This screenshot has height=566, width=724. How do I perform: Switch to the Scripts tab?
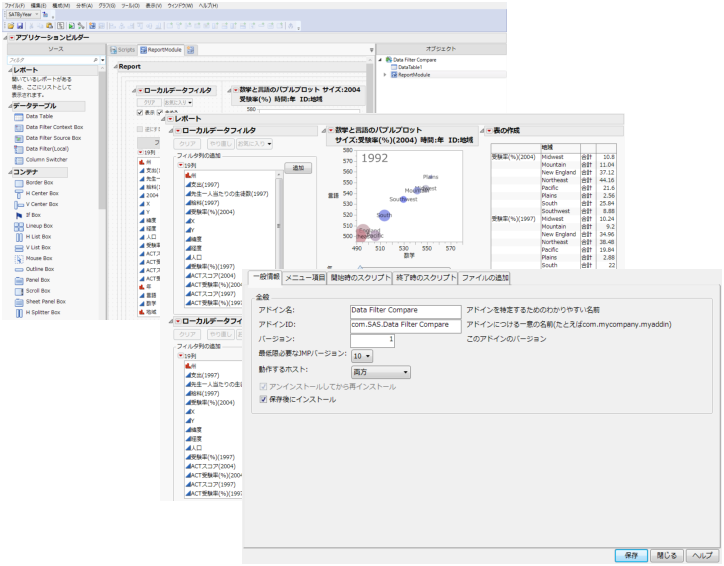[x=123, y=50]
